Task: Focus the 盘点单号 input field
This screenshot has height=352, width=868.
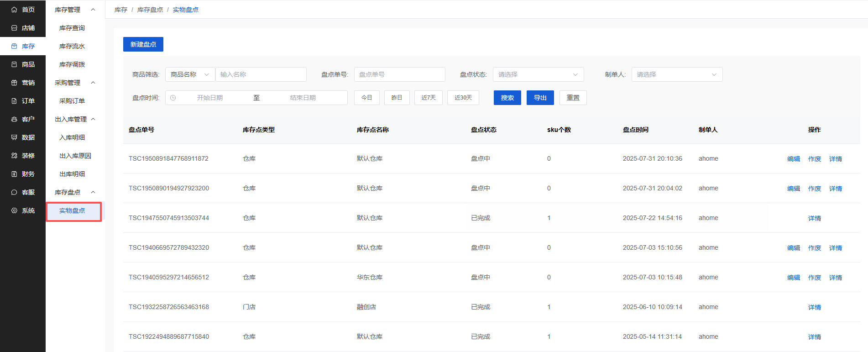Action: (399, 74)
